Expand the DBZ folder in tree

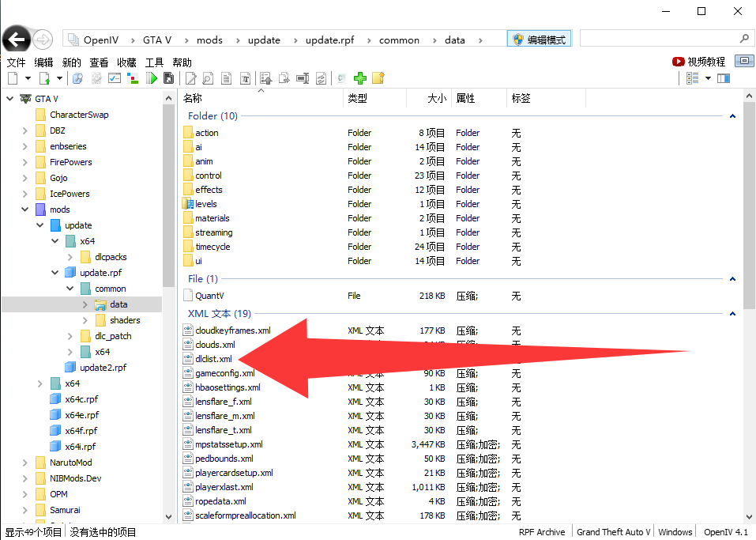[25, 130]
